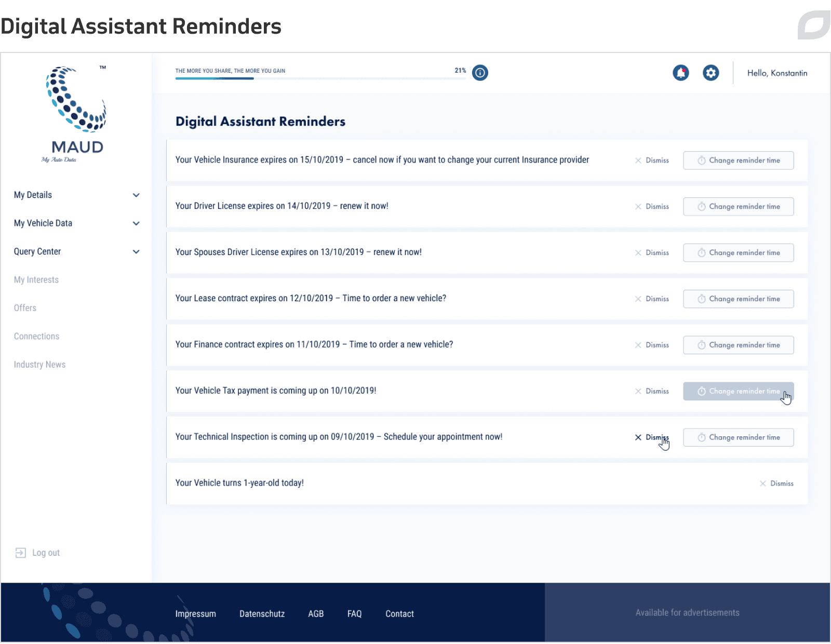This screenshot has width=831, height=644.
Task: Click the Hello, Konstantin greeting
Action: click(x=777, y=73)
